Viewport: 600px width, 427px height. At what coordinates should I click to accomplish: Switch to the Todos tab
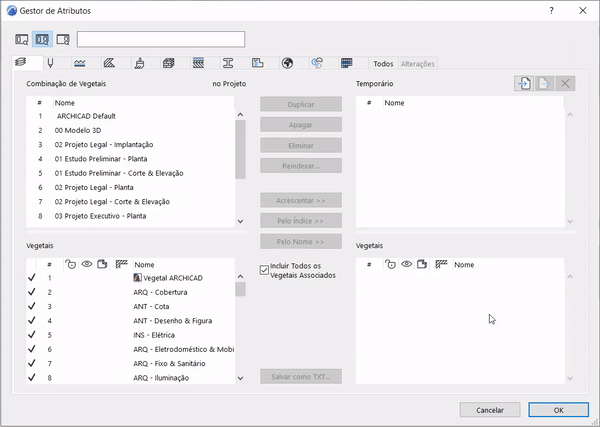[x=383, y=64]
